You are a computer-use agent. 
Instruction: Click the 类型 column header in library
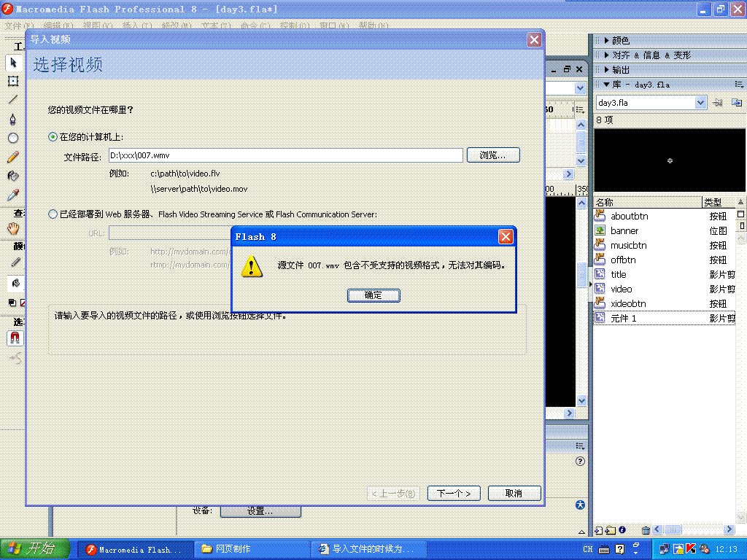coord(719,202)
